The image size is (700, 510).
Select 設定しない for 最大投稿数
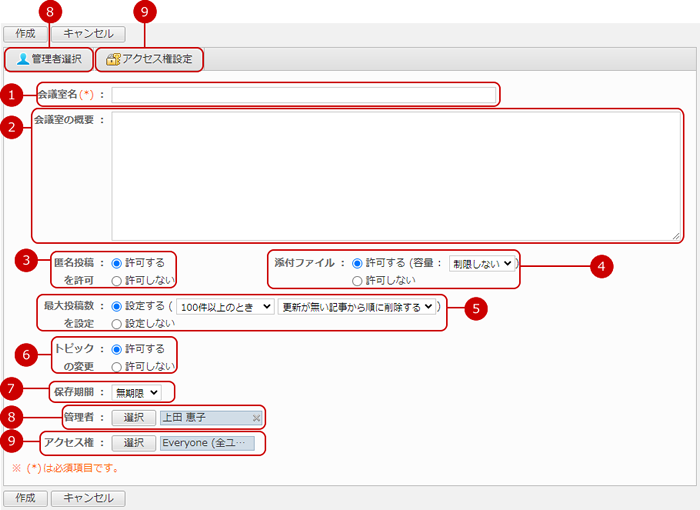pos(117,324)
